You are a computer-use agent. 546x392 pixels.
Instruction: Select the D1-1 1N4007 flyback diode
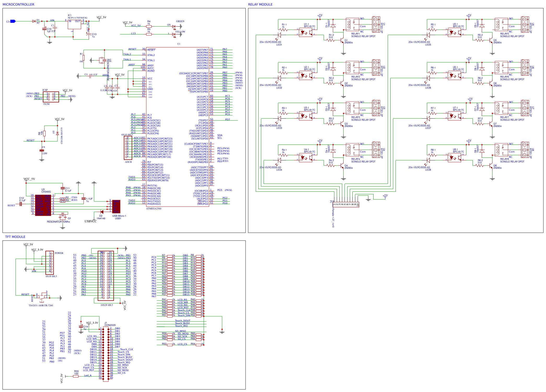333,26
